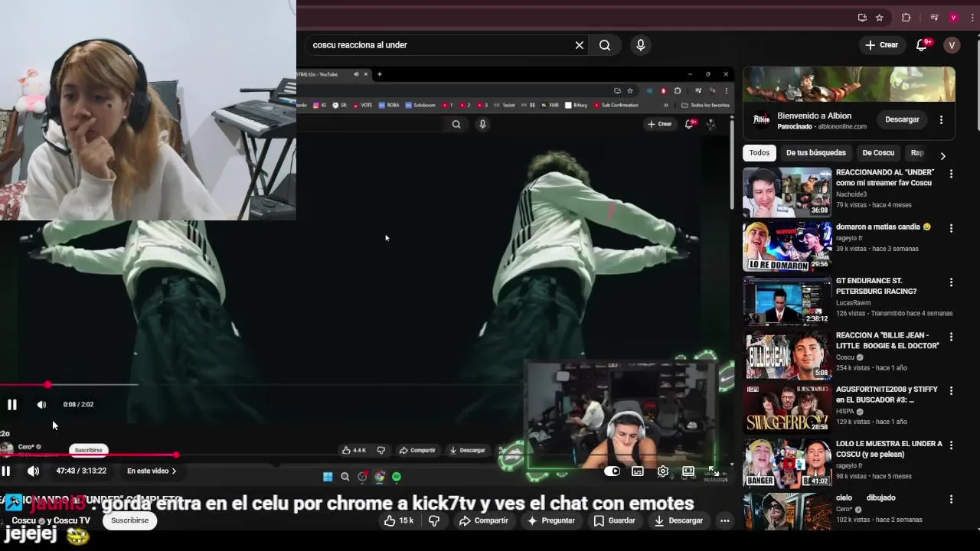Select the Todos filter chip

pos(759,153)
